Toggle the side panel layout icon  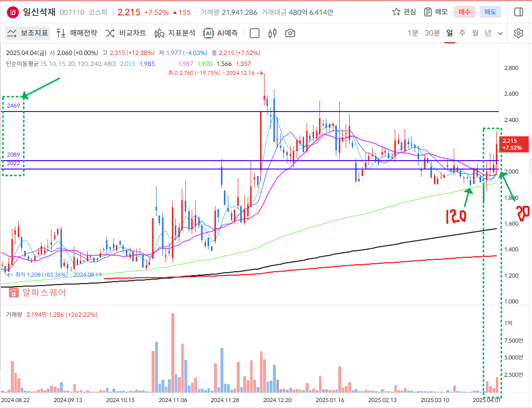tap(519, 12)
